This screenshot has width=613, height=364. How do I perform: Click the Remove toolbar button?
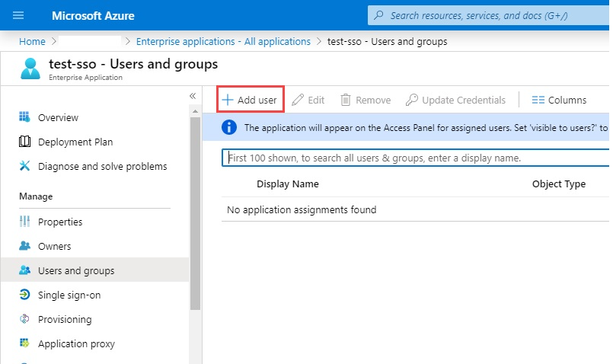(366, 100)
